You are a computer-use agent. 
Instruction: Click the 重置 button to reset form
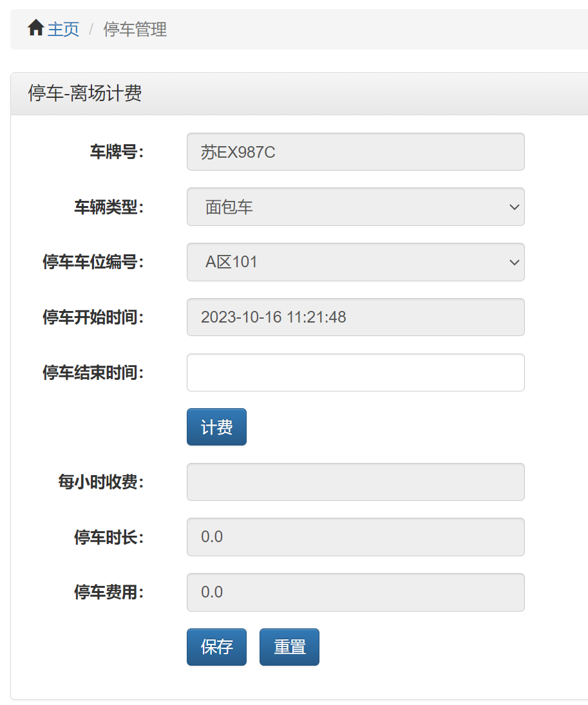289,646
